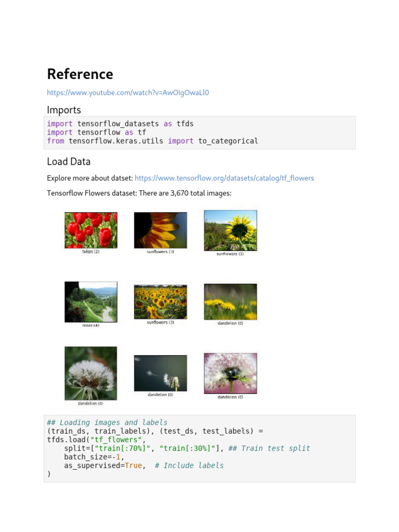Click the code line "import tensorflow as tf"
The width and height of the screenshot is (399, 532).
coord(96,132)
